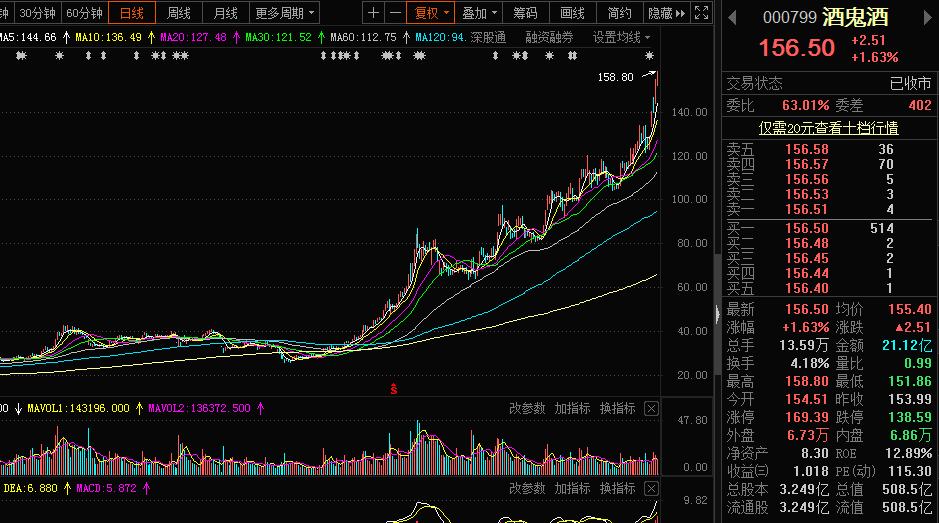Click the 仅需20元查看十档行情 link
Viewport: 939px width, 523px height.
827,128
